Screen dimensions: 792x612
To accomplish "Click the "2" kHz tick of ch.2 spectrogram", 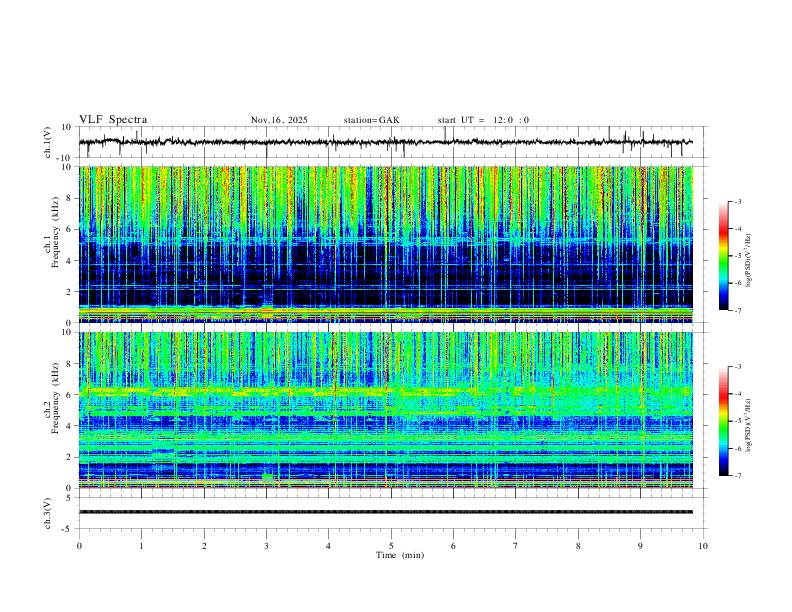I will point(70,457).
